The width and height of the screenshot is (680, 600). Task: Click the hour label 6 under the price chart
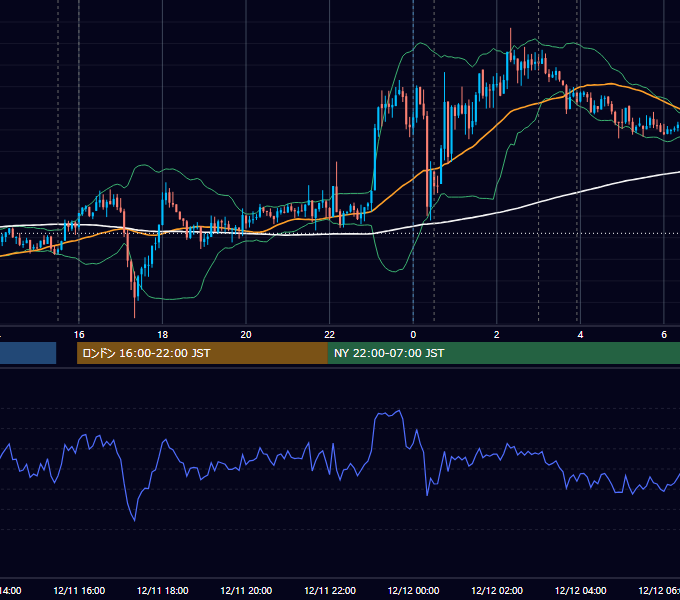(664, 335)
